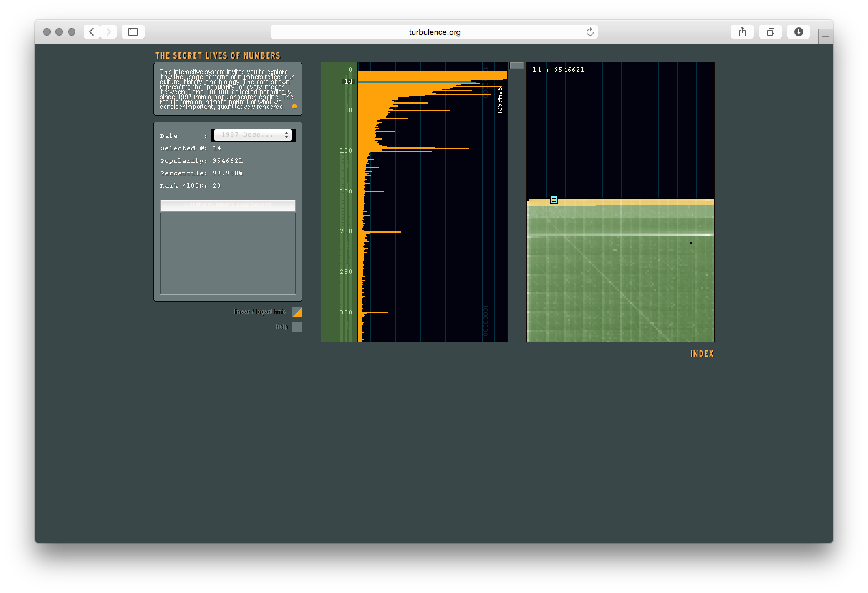Viewport: 868px width, 593px height.
Task: Show all open tabs overview
Action: (x=770, y=32)
